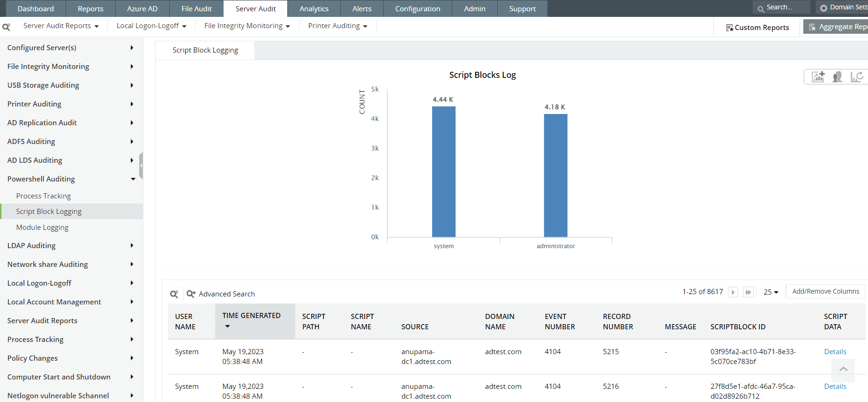Open the Configuration tab
The image size is (868, 402).
point(417,8)
